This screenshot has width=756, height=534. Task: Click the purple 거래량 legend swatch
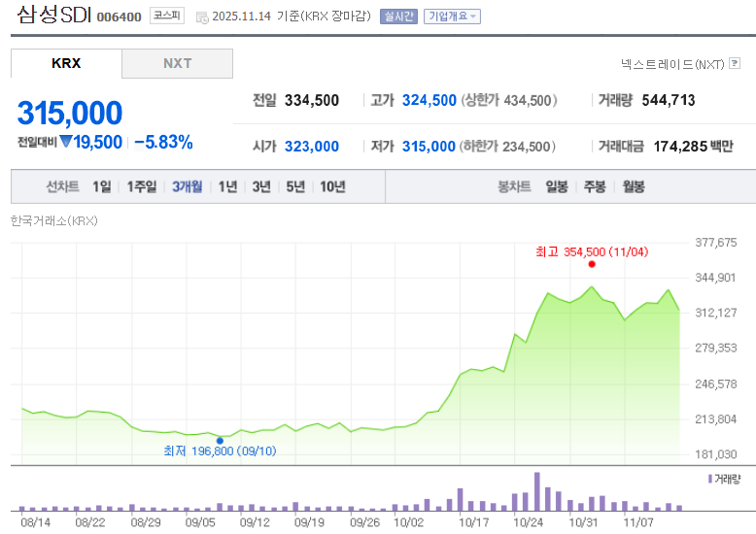point(710,479)
